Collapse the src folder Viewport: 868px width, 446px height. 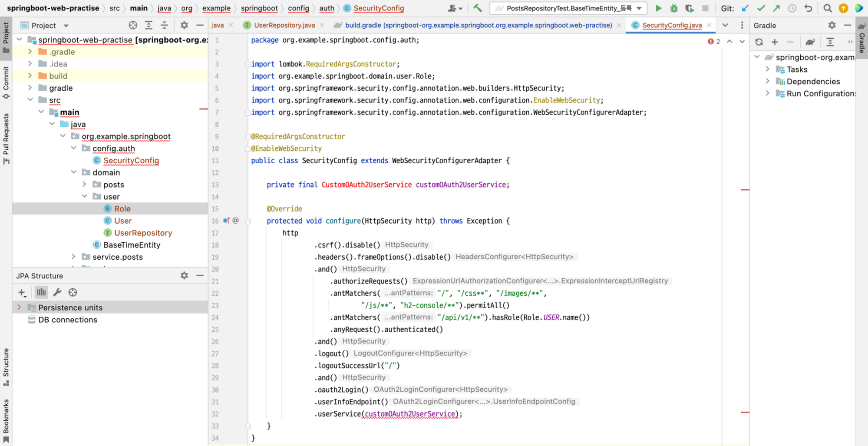30,100
